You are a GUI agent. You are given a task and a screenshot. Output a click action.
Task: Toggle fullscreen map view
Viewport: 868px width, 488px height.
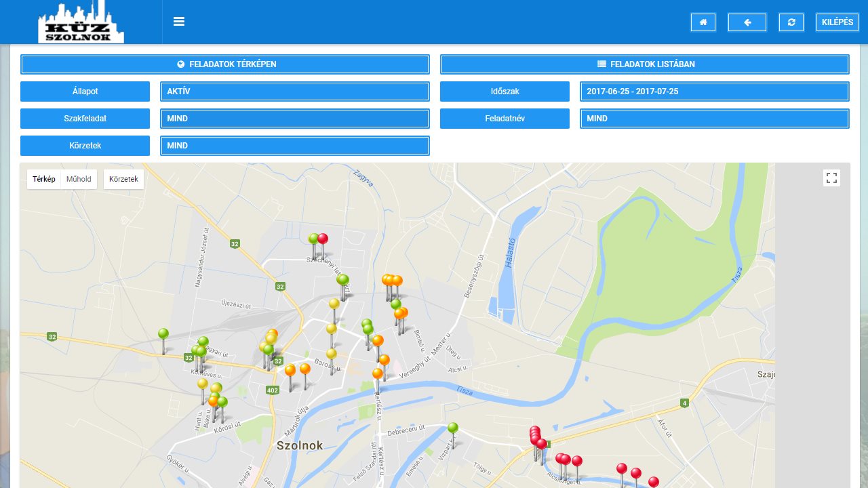pyautogui.click(x=831, y=178)
